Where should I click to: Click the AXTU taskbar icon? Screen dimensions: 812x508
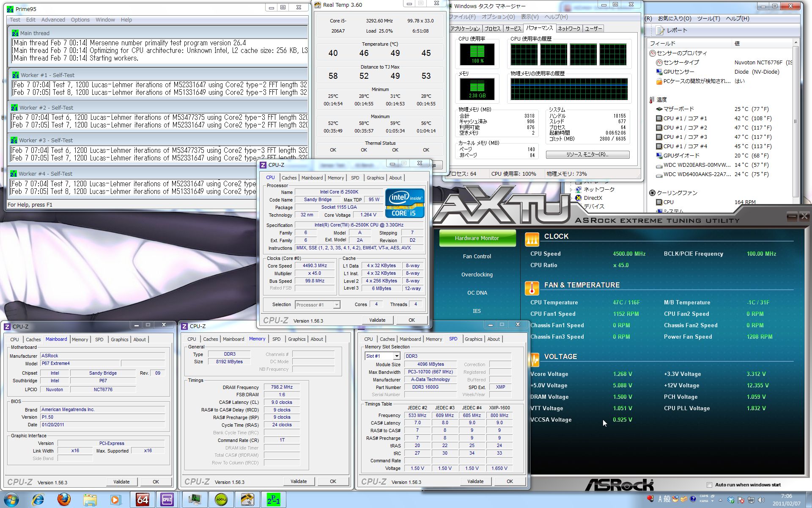pos(221,500)
